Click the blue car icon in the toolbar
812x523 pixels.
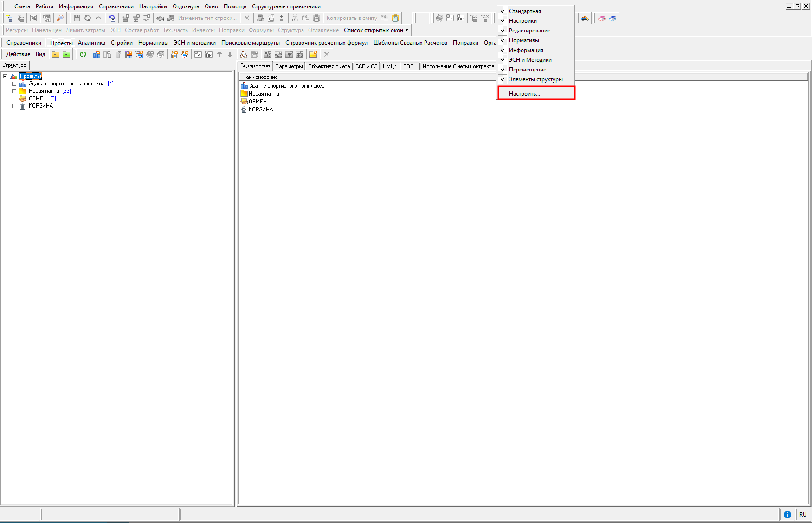click(585, 19)
